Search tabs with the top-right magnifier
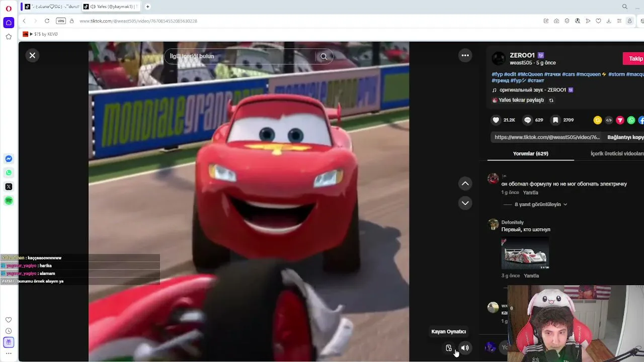Screen dimensions: 644x362 (625, 7)
